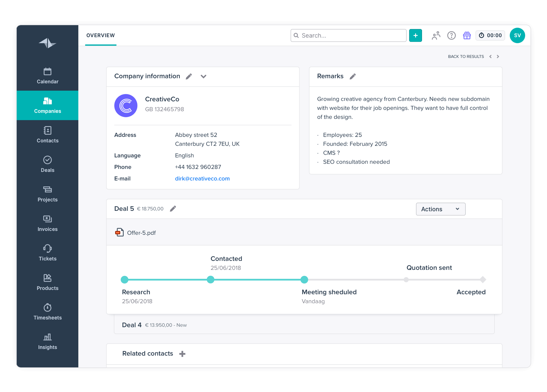Go to previous result arrow

(490, 57)
